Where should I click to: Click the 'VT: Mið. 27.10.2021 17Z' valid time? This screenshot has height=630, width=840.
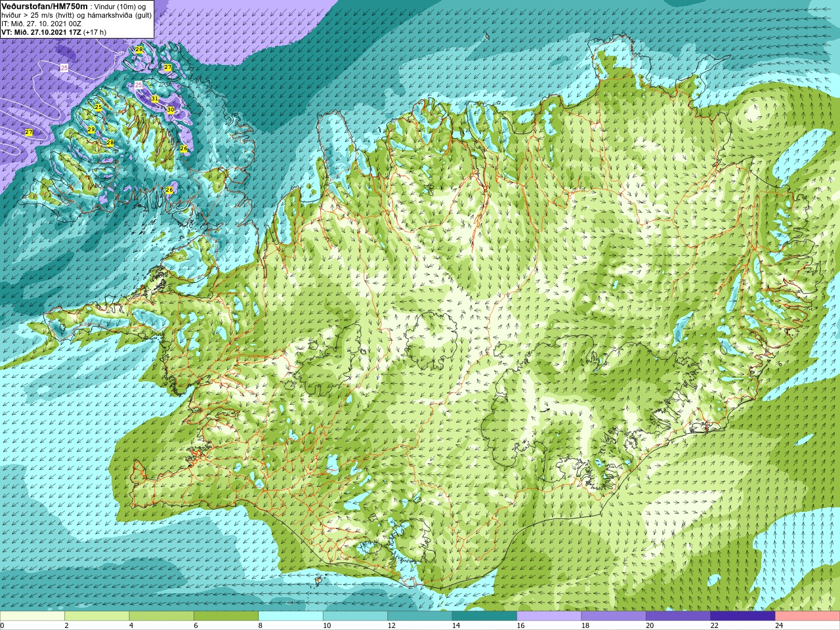pos(41,32)
